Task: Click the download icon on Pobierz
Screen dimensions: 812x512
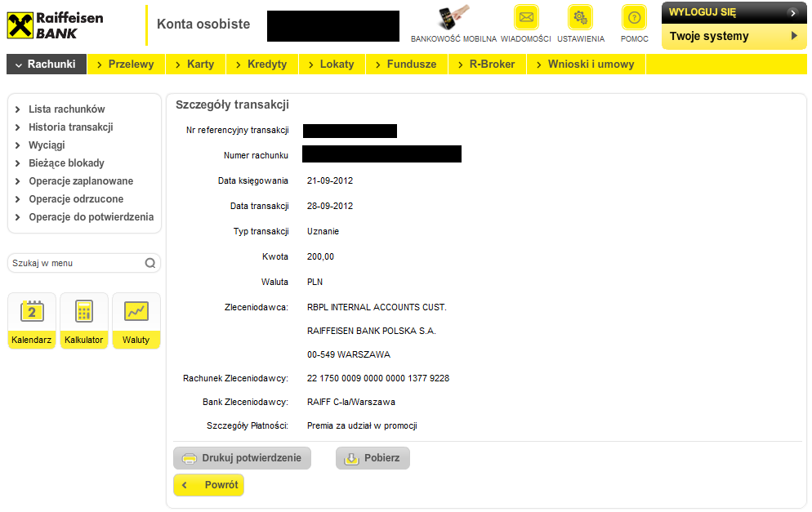Action: 351,458
